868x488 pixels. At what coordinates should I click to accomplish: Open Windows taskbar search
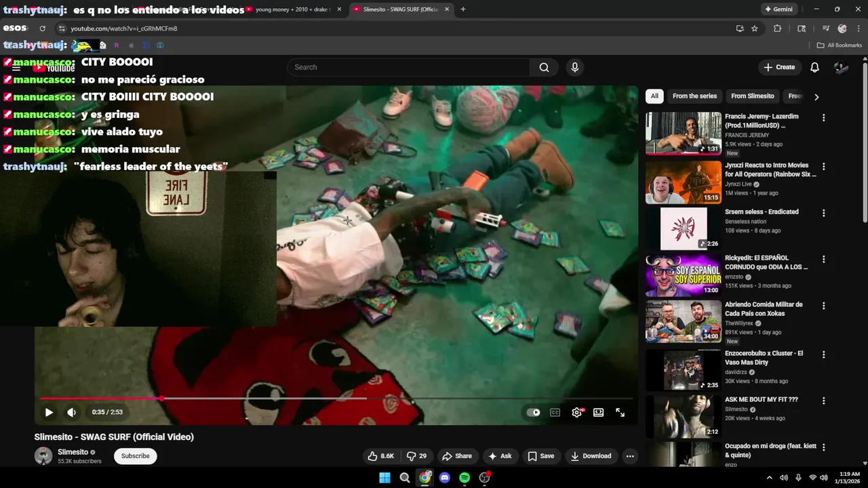point(405,478)
